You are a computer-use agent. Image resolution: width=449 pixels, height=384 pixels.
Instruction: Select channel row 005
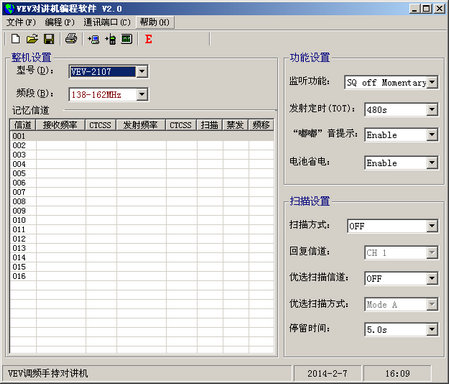142,173
